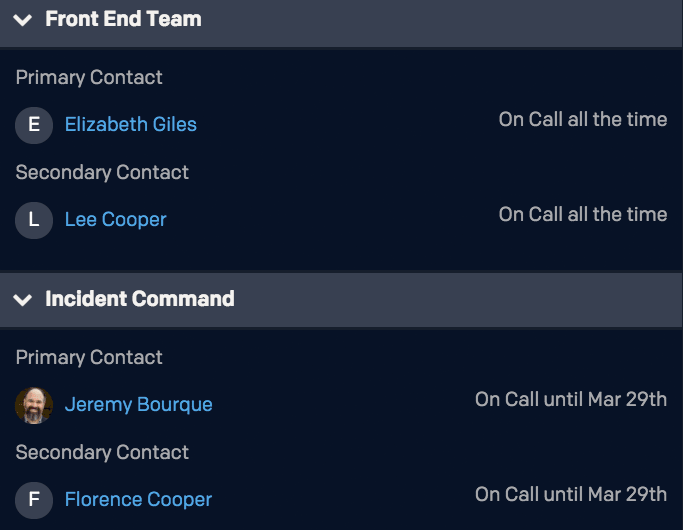Collapse the Front End Team section
The image size is (683, 530).
tap(23, 20)
